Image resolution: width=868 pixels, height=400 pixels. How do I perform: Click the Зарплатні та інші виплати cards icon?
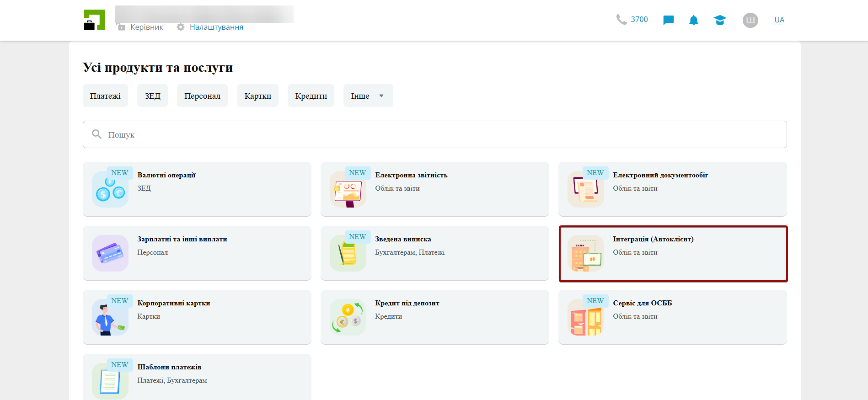[x=110, y=253]
